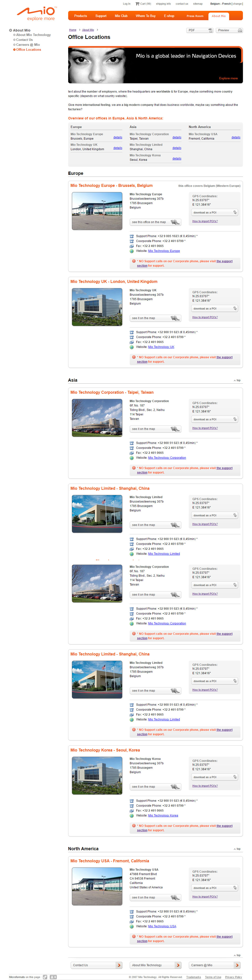Jump to top from the Asia heading
Image resolution: width=252 pixels, height=980 pixels.
(x=237, y=380)
